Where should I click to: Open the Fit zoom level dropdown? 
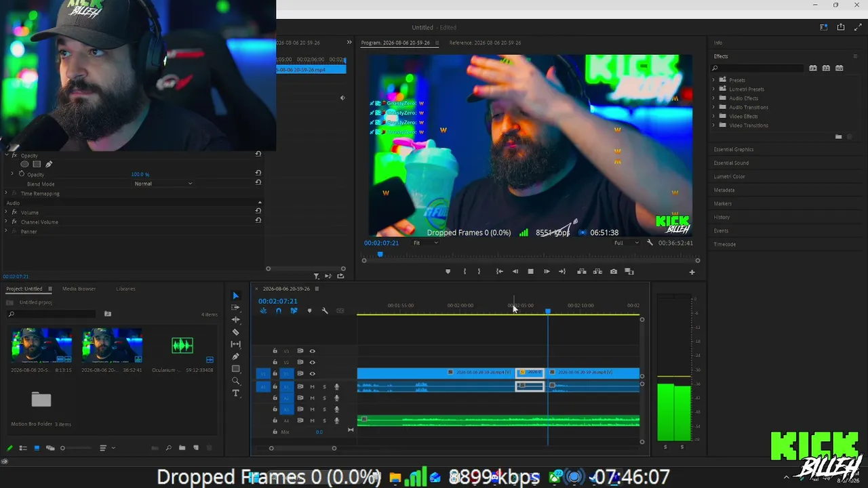425,243
